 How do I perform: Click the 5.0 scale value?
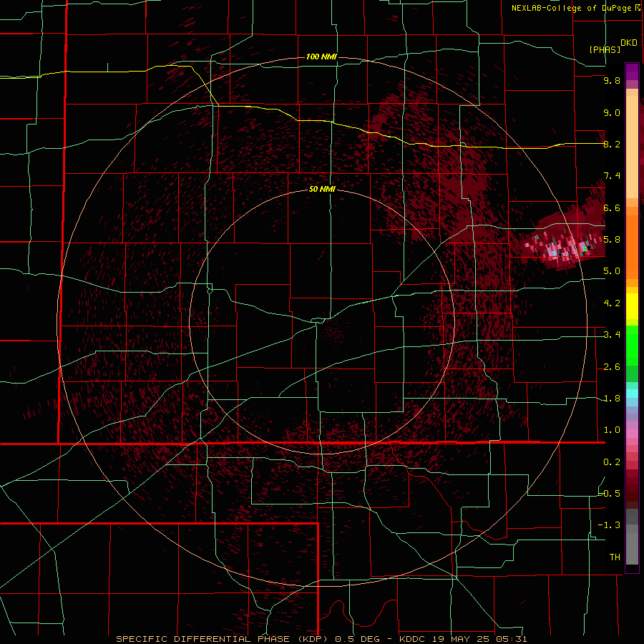tap(612, 271)
